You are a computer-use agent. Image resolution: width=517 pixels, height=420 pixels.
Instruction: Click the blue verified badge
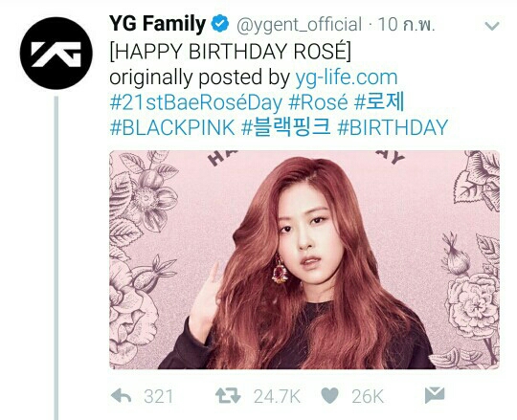(x=220, y=24)
